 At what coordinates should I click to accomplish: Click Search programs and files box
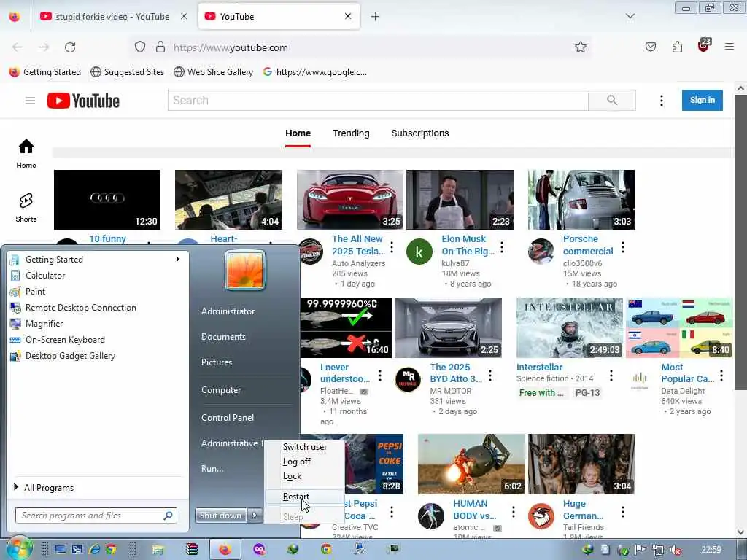pos(96,516)
